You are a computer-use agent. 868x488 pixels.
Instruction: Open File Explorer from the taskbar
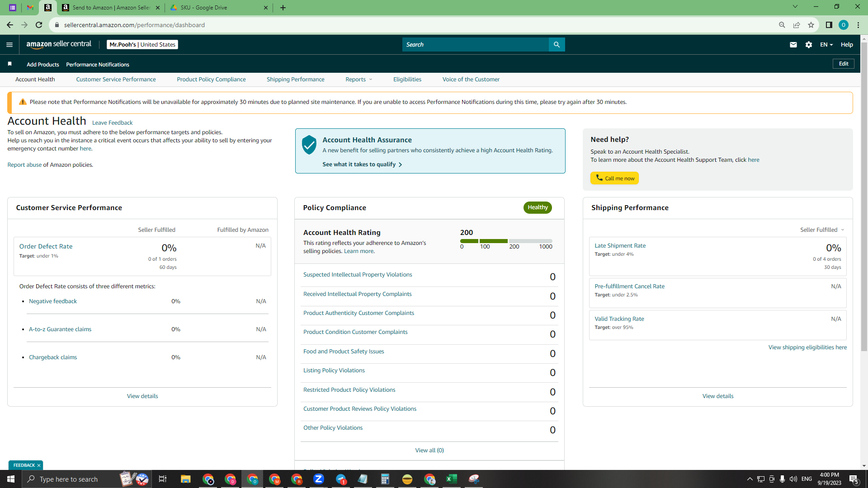click(185, 479)
